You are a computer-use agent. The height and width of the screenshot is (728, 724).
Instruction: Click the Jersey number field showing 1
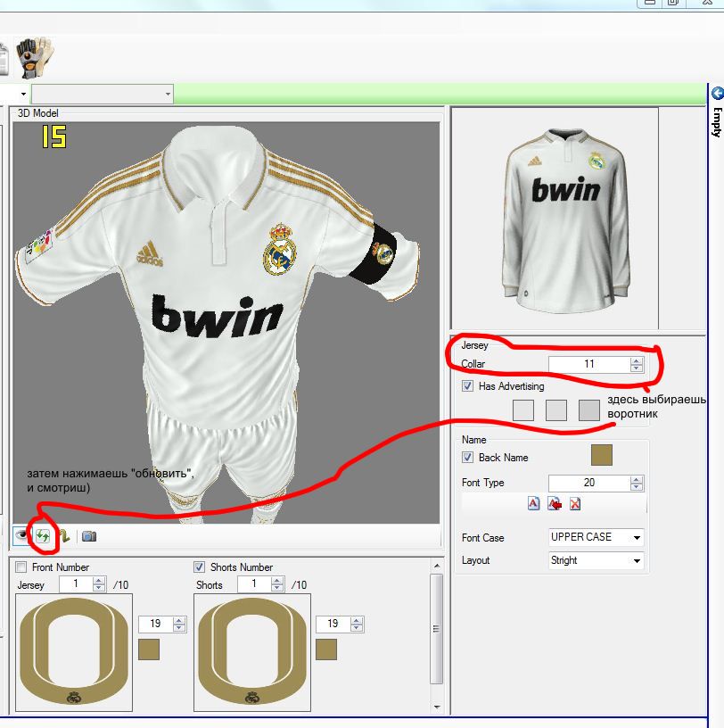tap(76, 584)
